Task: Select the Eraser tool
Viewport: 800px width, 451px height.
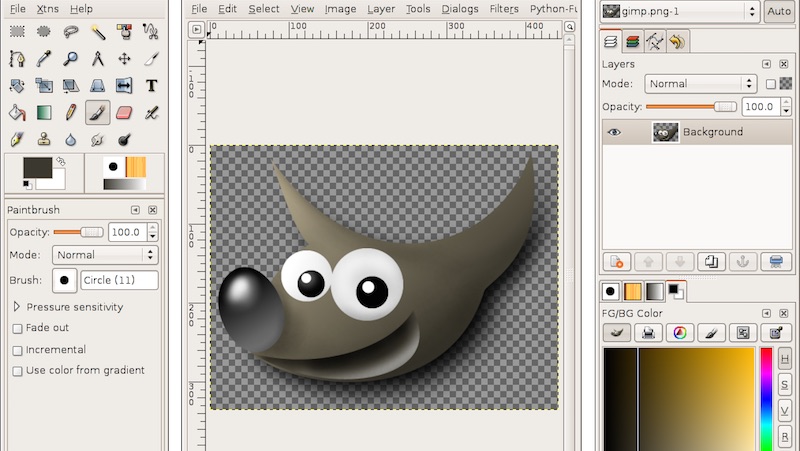Action: point(124,113)
